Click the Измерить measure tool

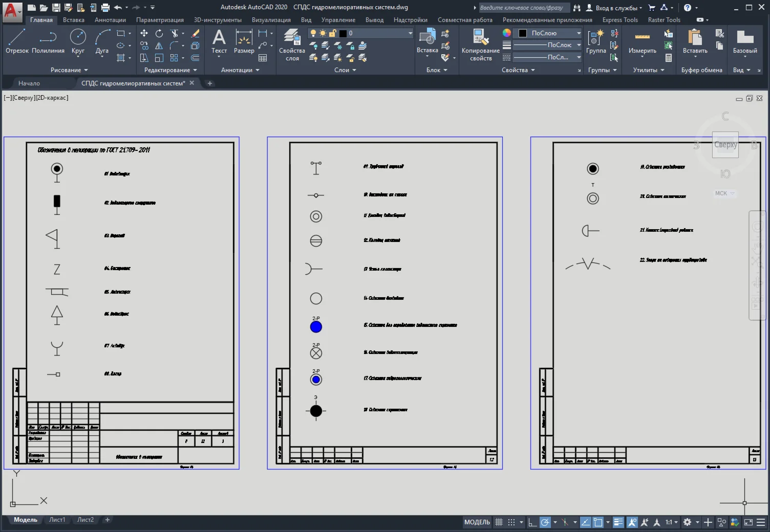[643, 41]
